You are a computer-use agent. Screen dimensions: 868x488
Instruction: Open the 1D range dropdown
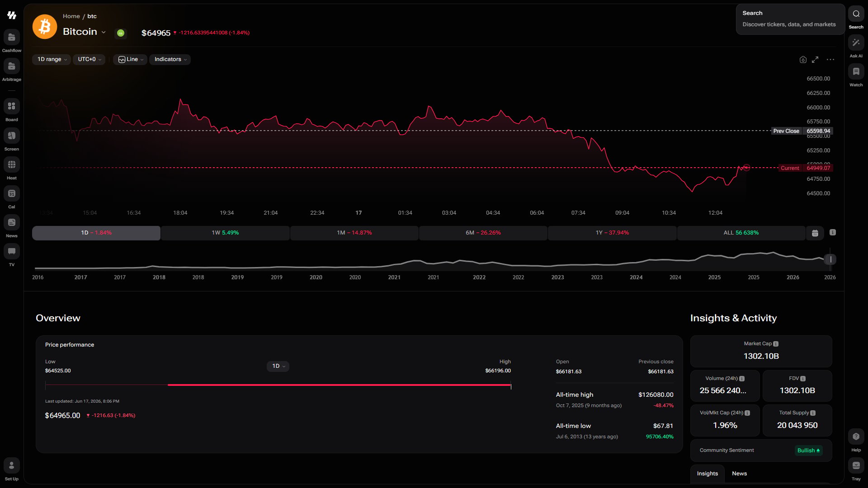click(52, 59)
